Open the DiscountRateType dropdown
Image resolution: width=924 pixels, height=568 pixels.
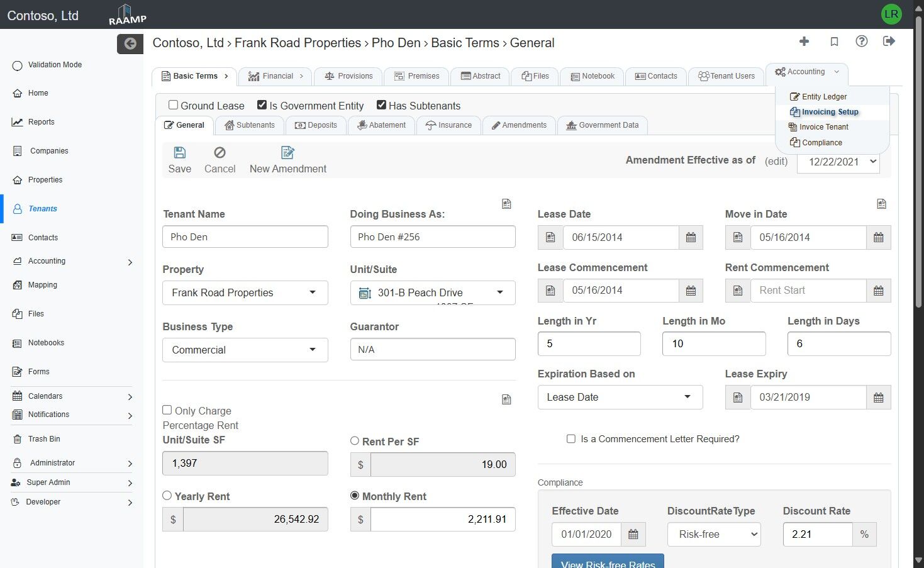(x=713, y=535)
